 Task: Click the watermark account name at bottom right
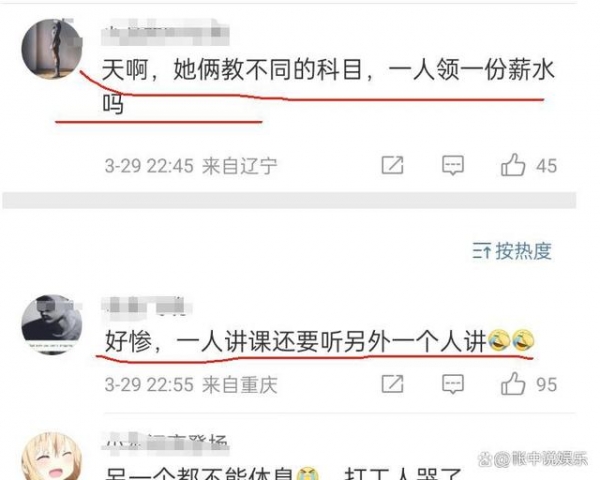[x=533, y=459]
